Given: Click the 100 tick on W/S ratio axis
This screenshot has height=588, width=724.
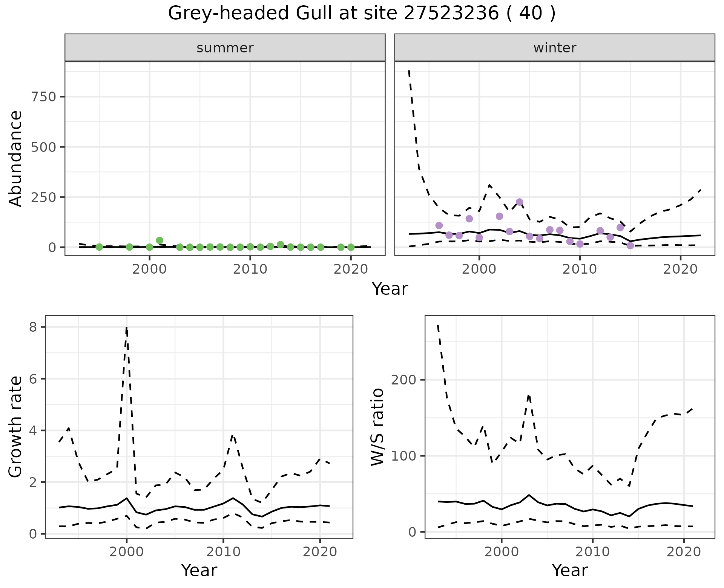Looking at the screenshot, I should 403,456.
